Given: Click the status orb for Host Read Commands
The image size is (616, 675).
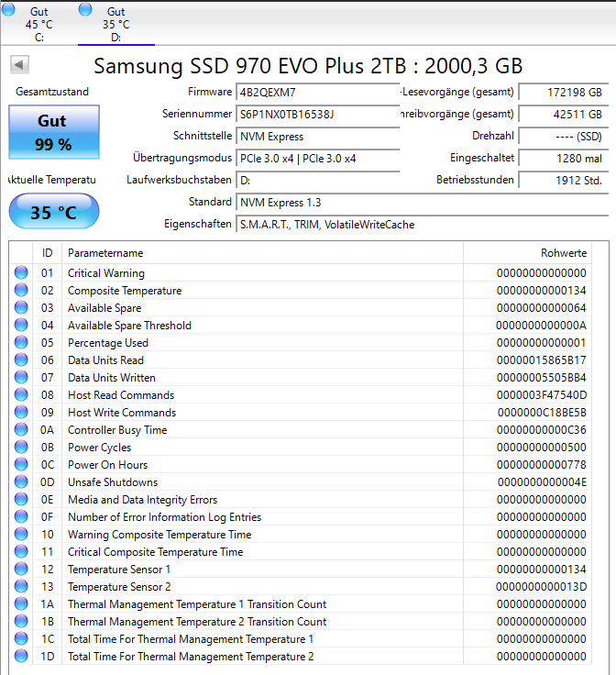Looking at the screenshot, I should pos(21,394).
